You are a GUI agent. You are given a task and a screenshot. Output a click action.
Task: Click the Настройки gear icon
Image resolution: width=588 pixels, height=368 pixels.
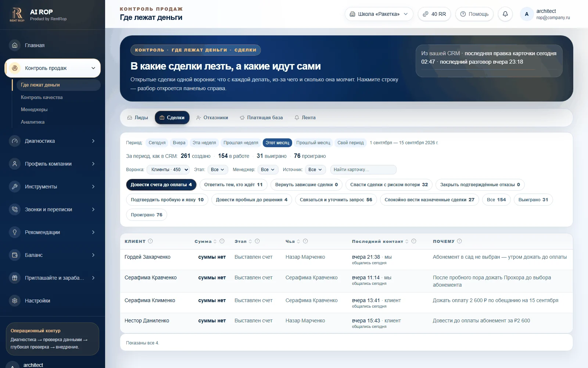pos(15,301)
